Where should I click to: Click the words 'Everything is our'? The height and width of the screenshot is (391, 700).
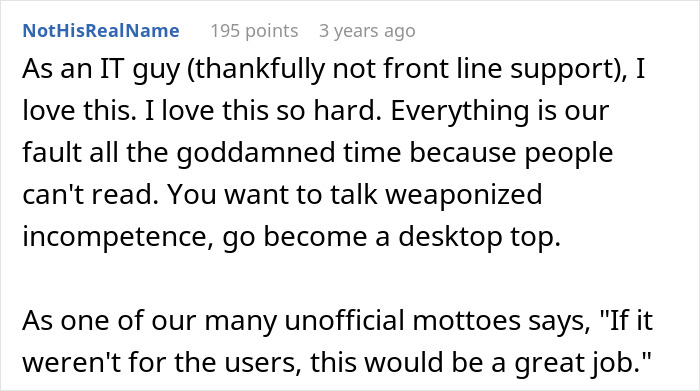point(500,111)
